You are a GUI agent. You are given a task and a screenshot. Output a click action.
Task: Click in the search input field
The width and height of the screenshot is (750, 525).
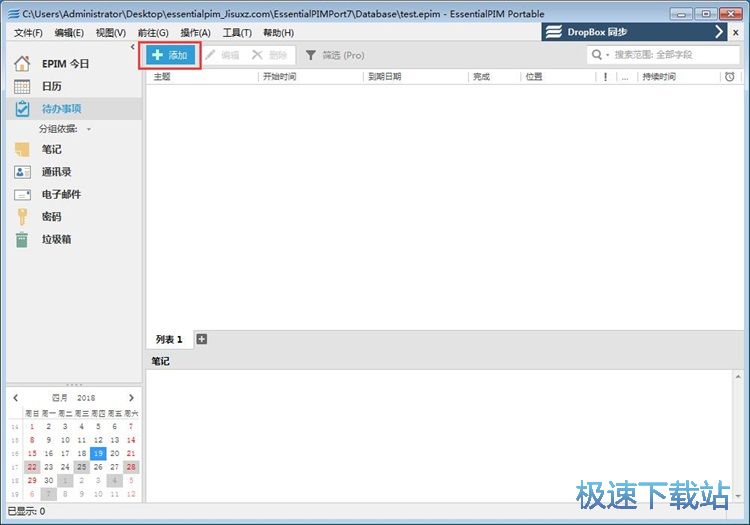coord(670,55)
